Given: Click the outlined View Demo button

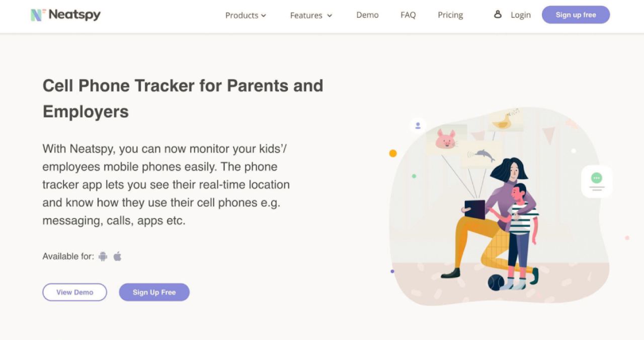Looking at the screenshot, I should (x=74, y=292).
